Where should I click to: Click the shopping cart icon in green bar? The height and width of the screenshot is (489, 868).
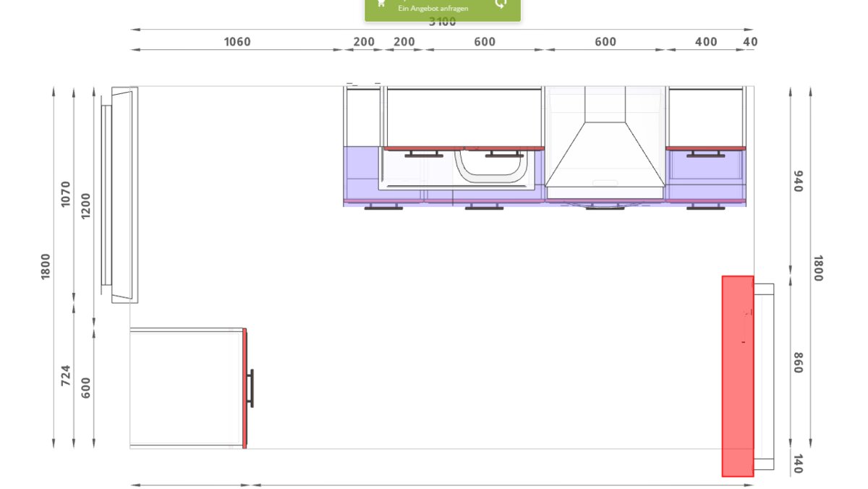(x=381, y=5)
